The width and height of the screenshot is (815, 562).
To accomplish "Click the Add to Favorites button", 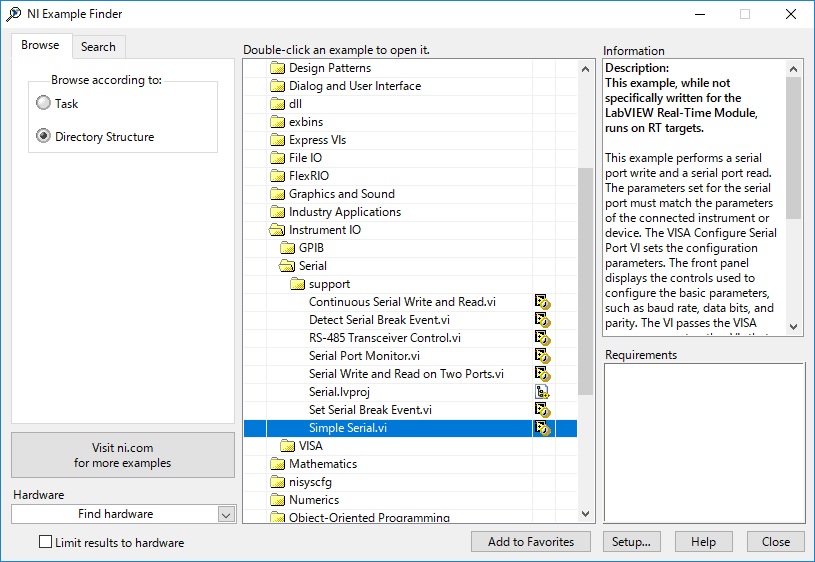I will click(x=531, y=542).
